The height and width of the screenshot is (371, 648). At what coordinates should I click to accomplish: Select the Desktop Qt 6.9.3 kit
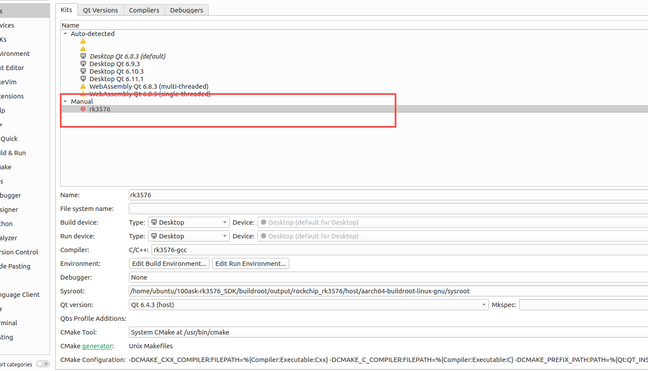pos(114,64)
